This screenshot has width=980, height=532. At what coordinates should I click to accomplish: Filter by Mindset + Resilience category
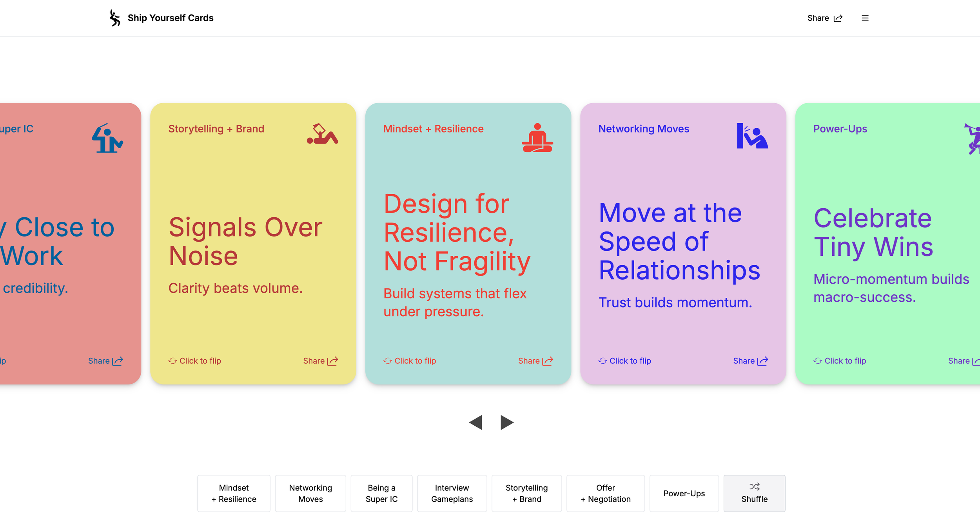234,494
